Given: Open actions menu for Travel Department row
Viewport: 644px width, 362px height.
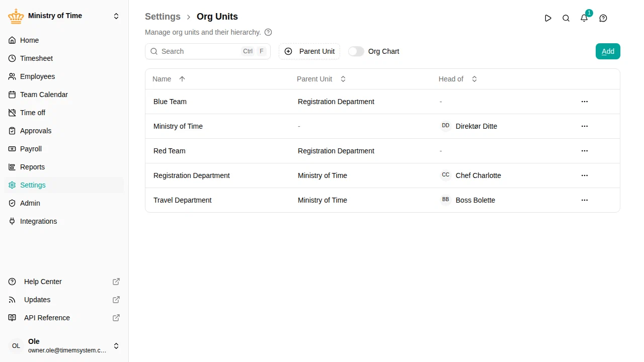Looking at the screenshot, I should 585,200.
